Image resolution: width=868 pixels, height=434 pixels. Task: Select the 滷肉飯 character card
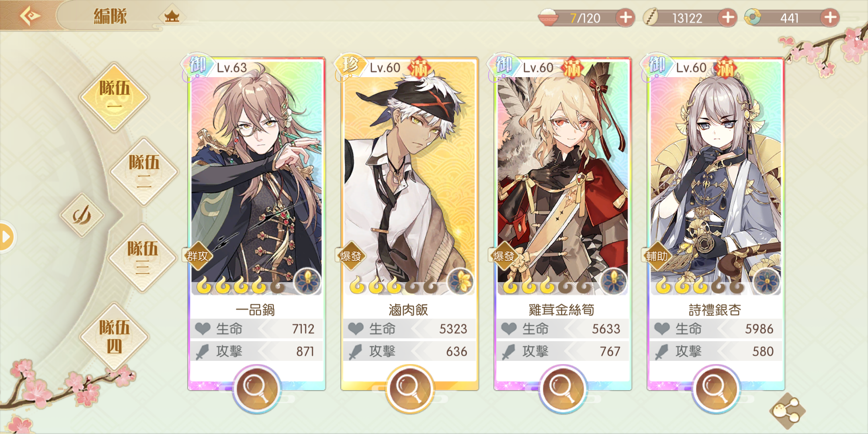(409, 223)
